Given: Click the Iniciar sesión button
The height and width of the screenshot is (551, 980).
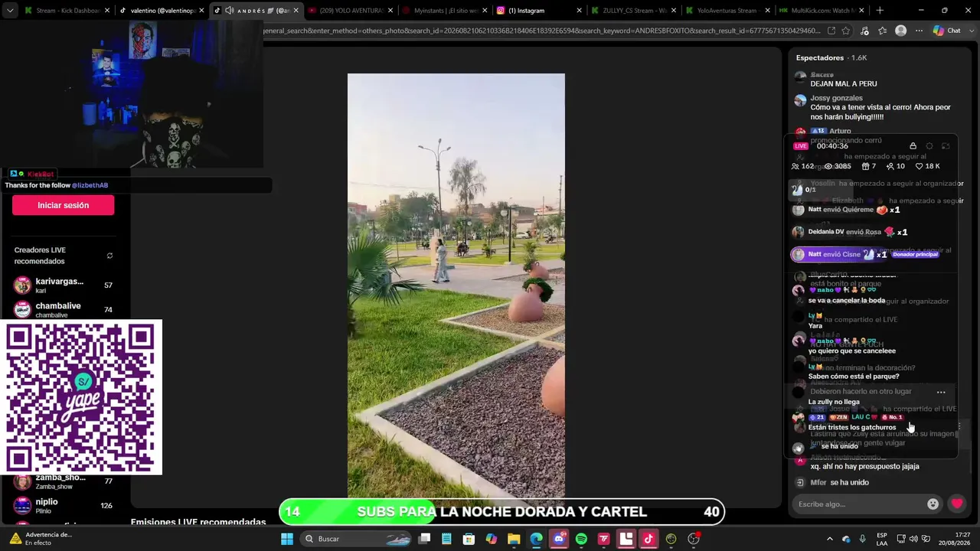Looking at the screenshot, I should point(64,205).
